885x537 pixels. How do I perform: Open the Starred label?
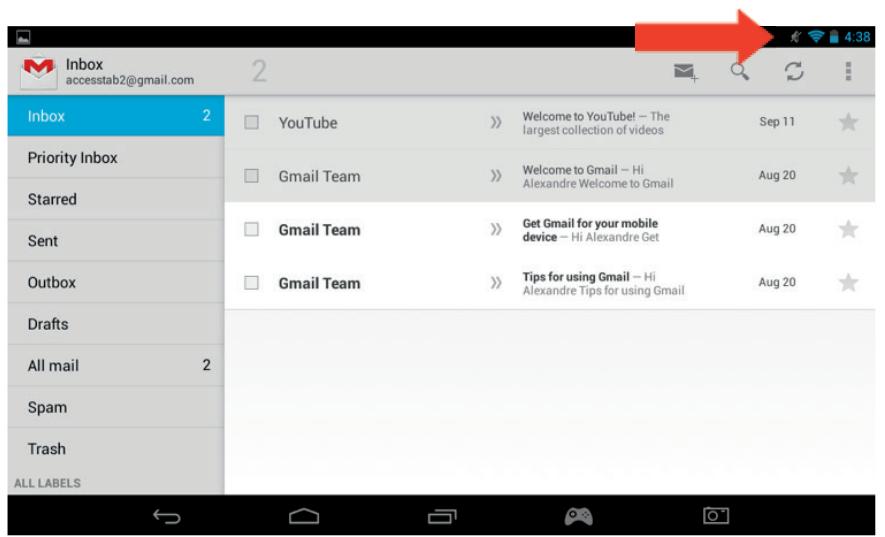point(116,199)
